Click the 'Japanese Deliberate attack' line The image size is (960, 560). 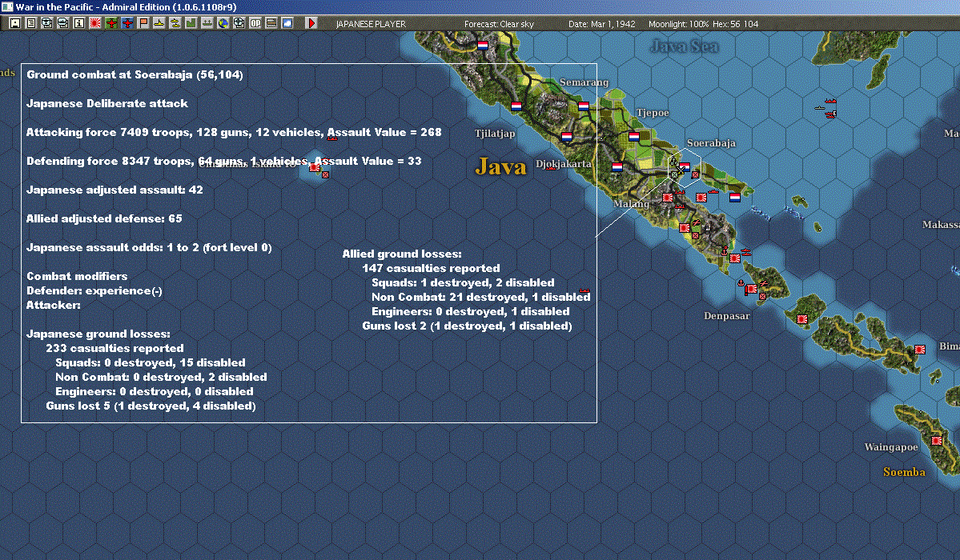tap(107, 103)
